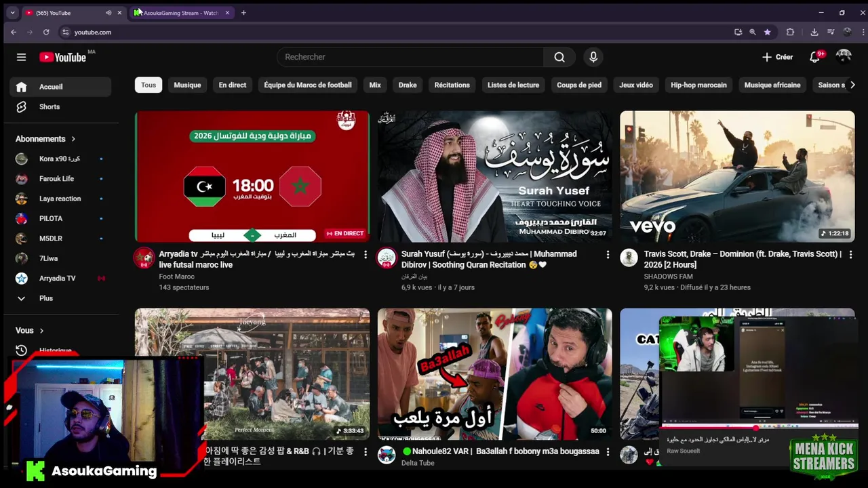
Task: Open the PILOTA subscription
Action: [x=60, y=218]
